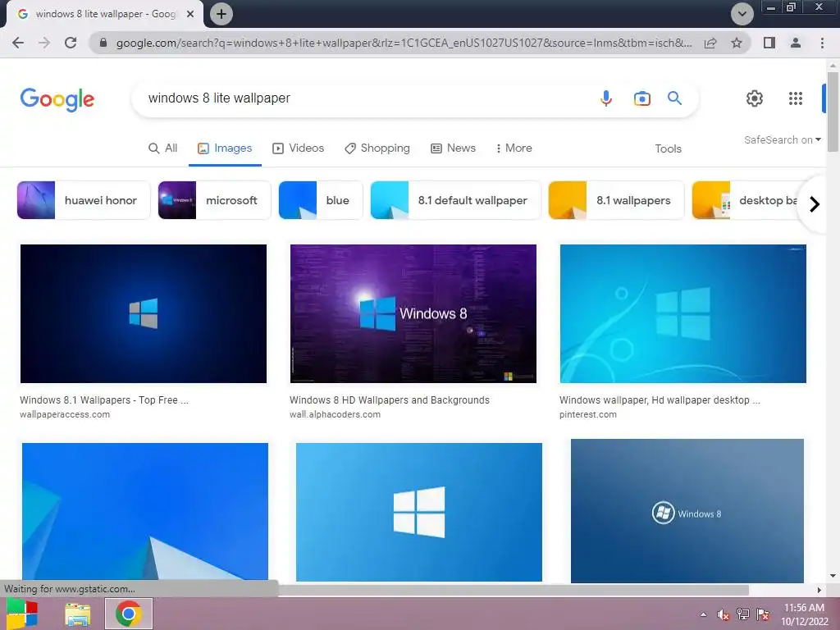Open the Windows Start button

(x=22, y=614)
